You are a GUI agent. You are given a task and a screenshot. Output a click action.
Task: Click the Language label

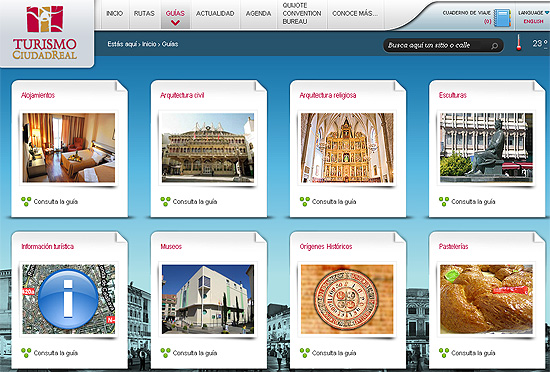[531, 13]
